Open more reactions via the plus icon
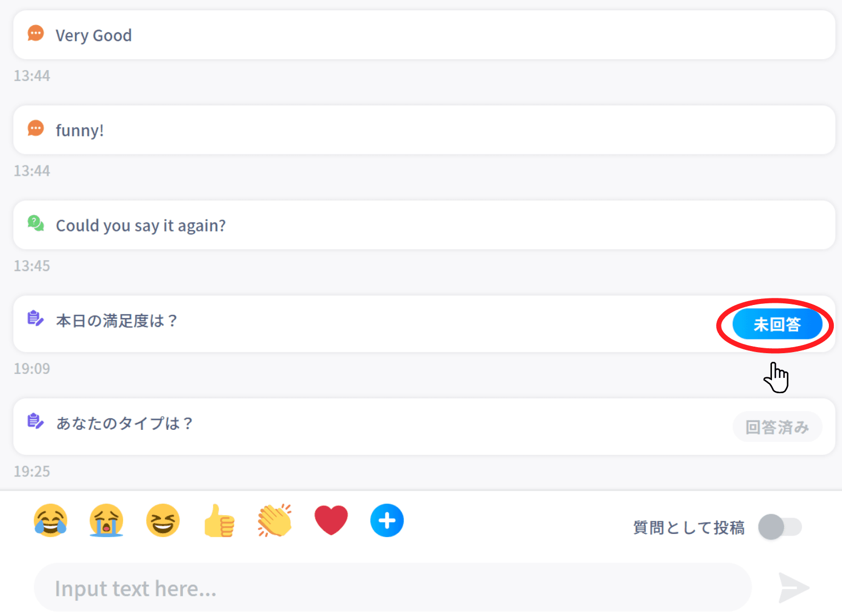The image size is (842, 616). [x=387, y=521]
